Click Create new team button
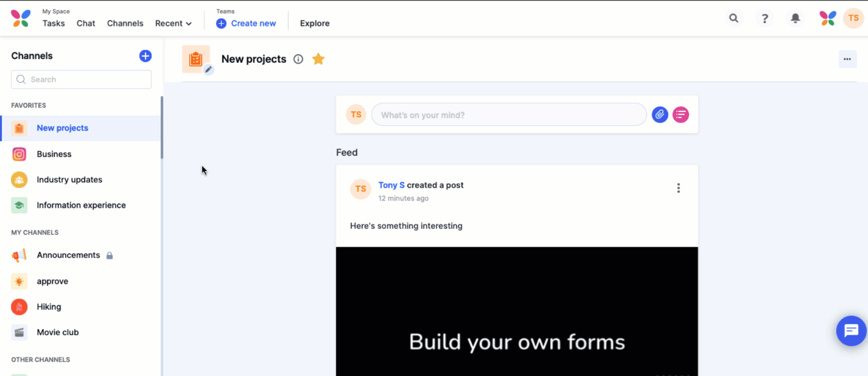 (x=246, y=23)
